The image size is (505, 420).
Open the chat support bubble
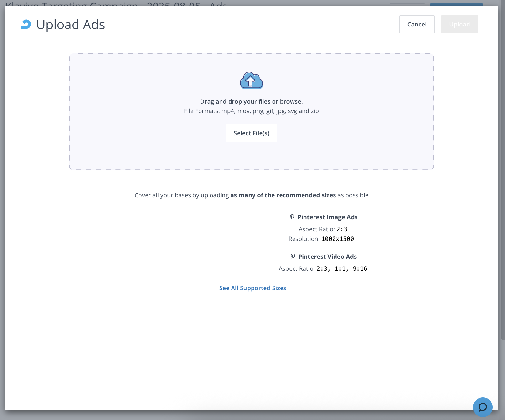tap(482, 407)
